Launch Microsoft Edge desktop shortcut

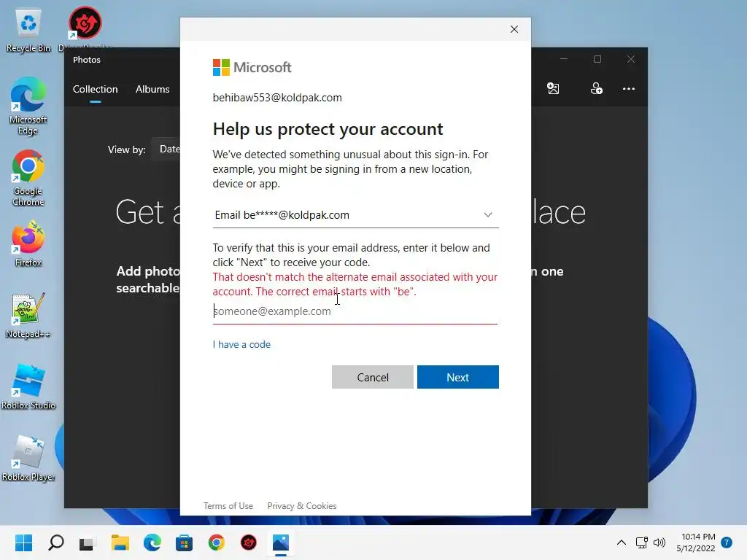click(x=28, y=106)
